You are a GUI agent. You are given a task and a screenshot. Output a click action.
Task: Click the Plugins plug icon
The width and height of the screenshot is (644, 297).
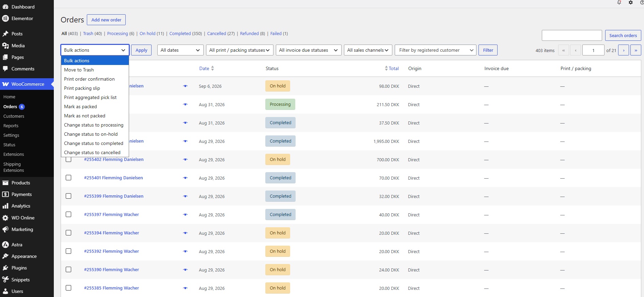pos(5,268)
